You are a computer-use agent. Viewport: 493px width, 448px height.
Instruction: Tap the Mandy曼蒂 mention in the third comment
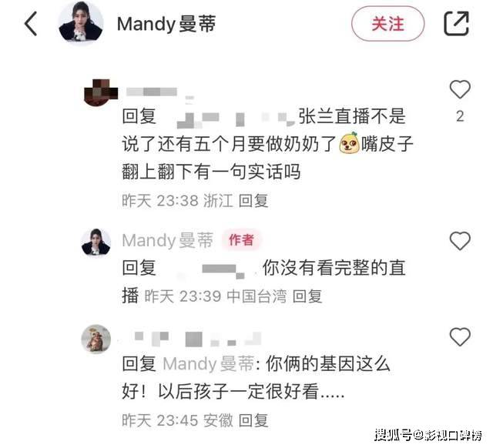tap(209, 364)
